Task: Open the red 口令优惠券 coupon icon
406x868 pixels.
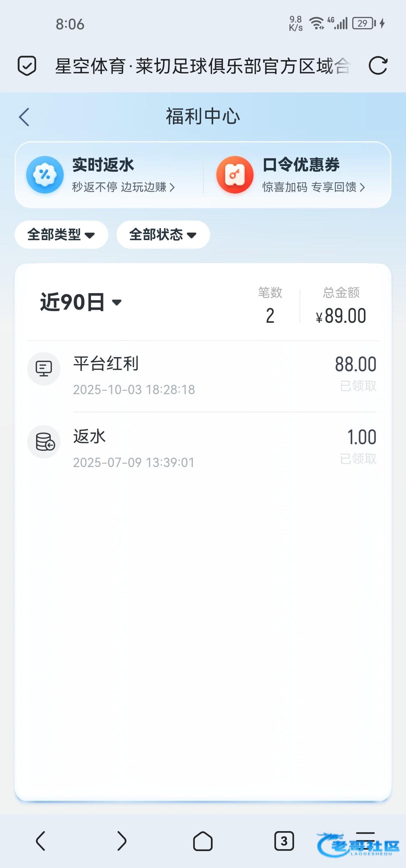Action: click(235, 175)
